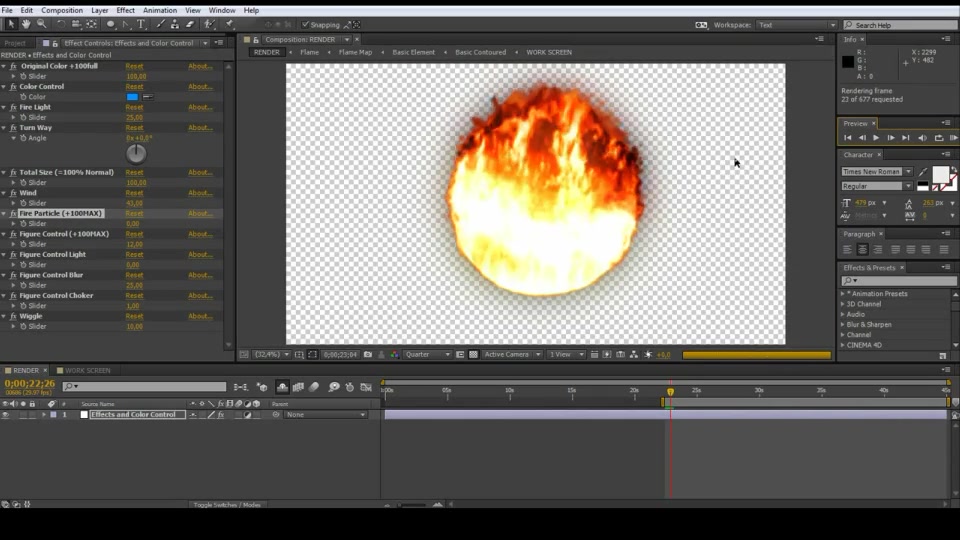Take a snapshot with camera icon
The width and height of the screenshot is (960, 540).
[368, 354]
